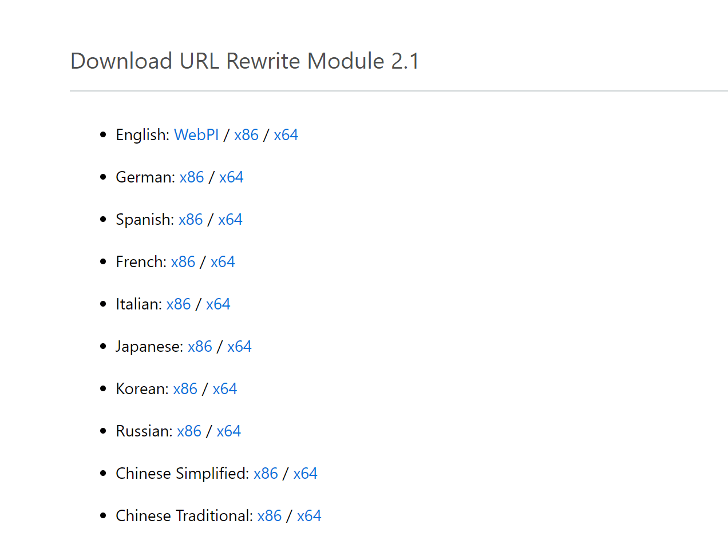Download the Chinese Simplified x64 installer
Screen dimensions: 728x560
click(x=305, y=474)
